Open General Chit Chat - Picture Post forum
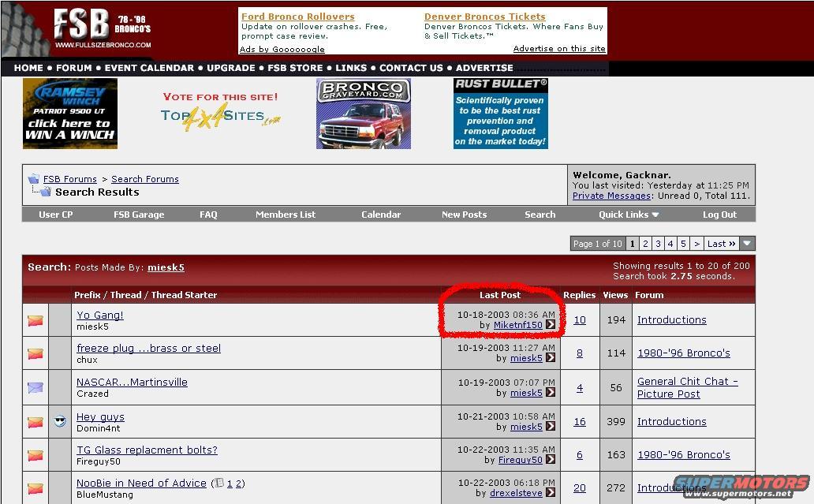The image size is (814, 504). [x=687, y=388]
